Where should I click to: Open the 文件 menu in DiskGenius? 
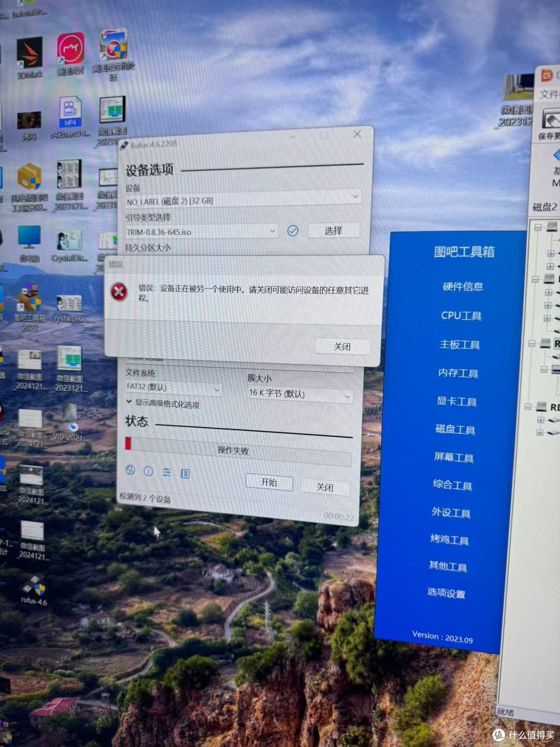(549, 94)
